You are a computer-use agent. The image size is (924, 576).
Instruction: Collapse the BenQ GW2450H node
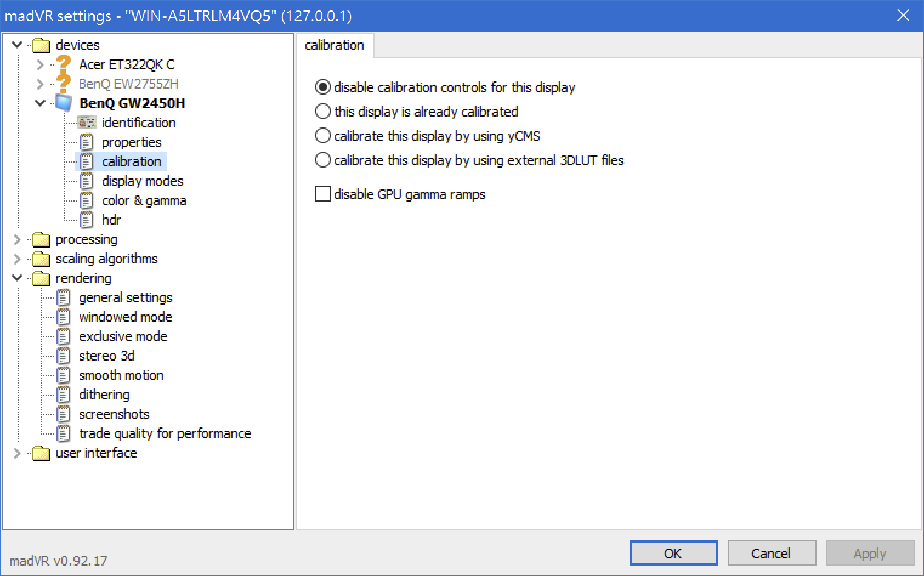pyautogui.click(x=40, y=103)
